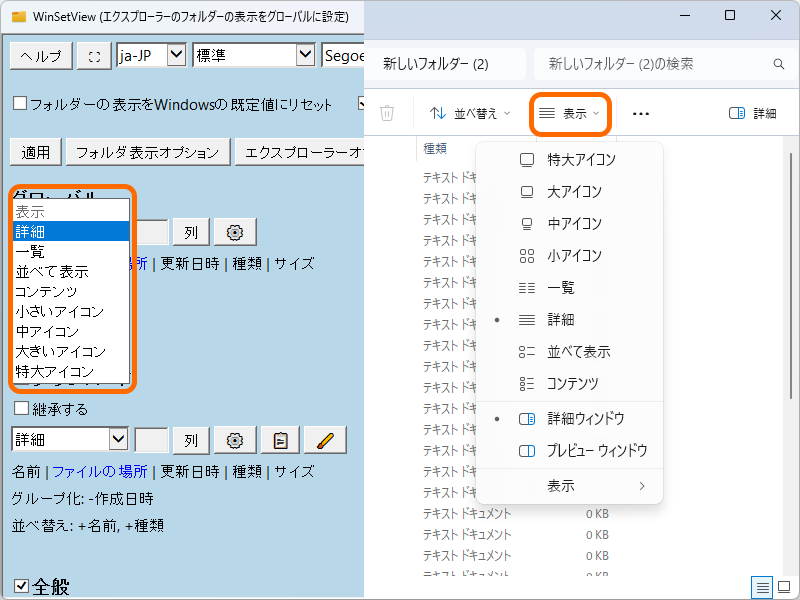Click the details-view toggle in Explorer status bar
The height and width of the screenshot is (600, 800).
pyautogui.click(x=762, y=588)
